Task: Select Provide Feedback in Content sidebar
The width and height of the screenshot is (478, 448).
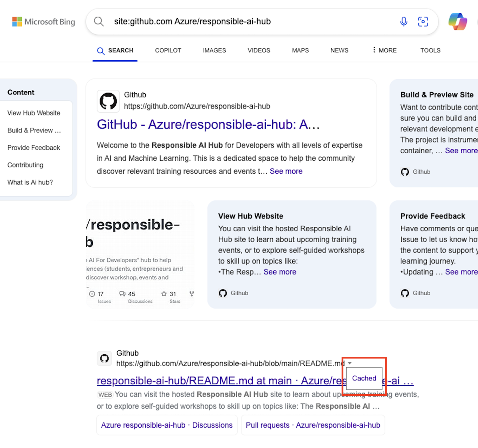Action: coord(34,148)
